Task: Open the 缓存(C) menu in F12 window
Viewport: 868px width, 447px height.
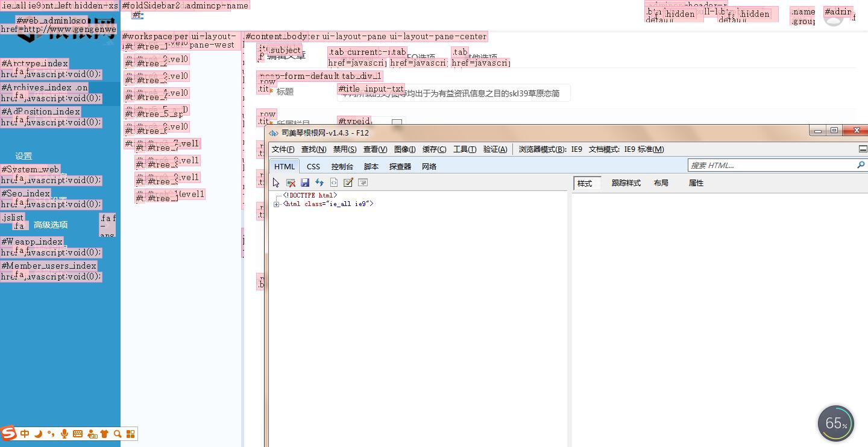Action: point(434,149)
